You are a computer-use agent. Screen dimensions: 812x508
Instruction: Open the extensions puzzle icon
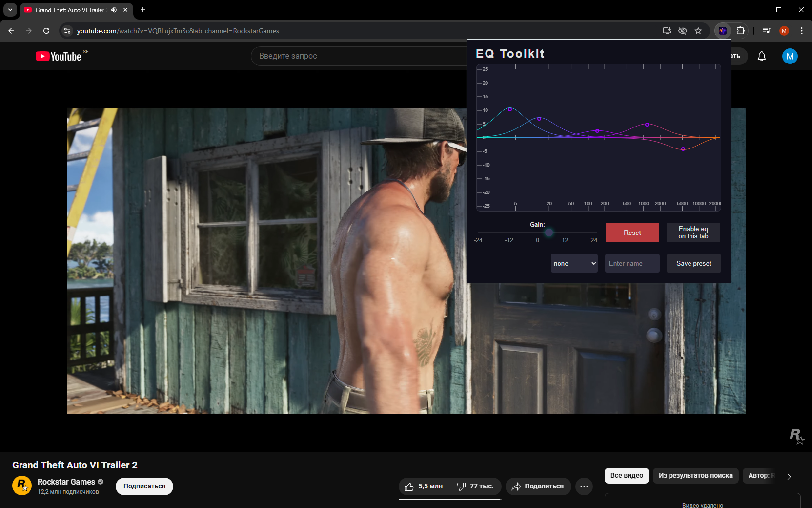pyautogui.click(x=740, y=31)
